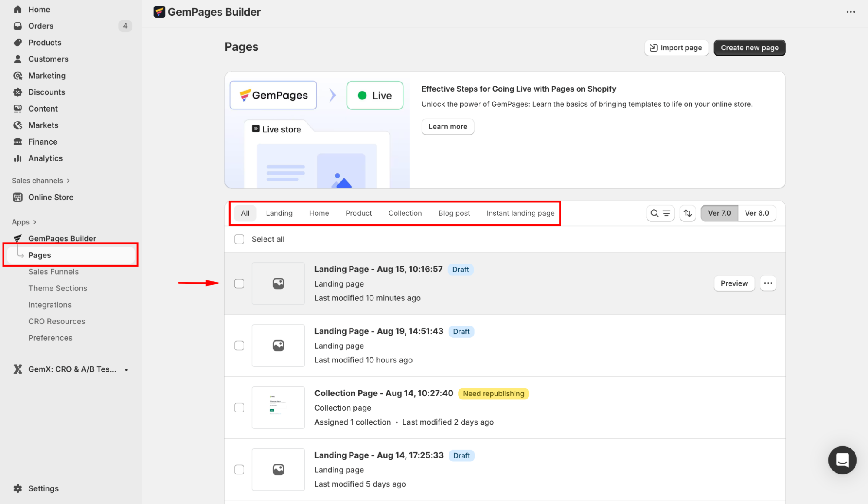Viewport: 868px width, 504px height.
Task: Click the Analytics bar chart icon
Action: [18, 158]
